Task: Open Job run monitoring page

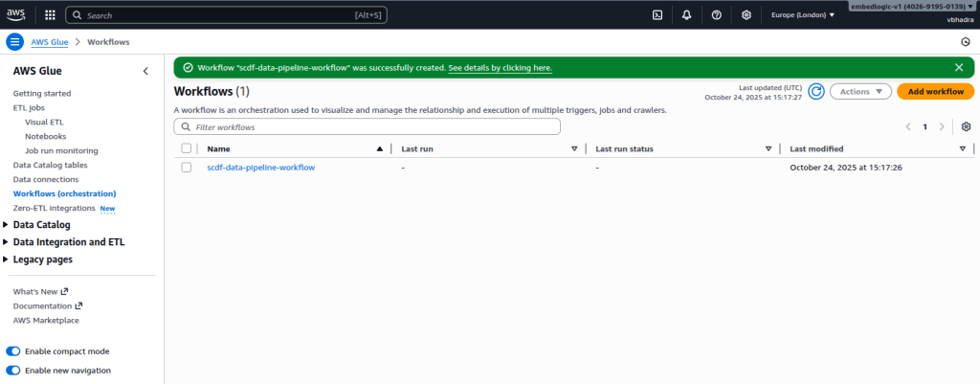Action: [x=61, y=150]
